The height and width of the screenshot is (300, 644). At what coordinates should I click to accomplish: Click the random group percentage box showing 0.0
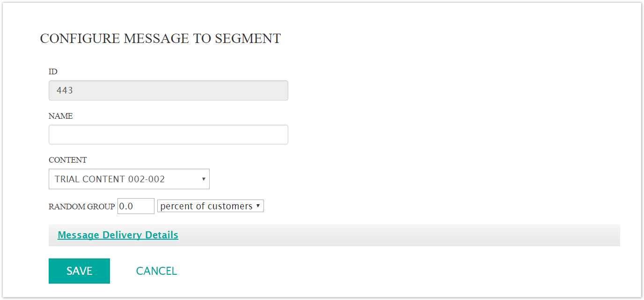pos(136,206)
